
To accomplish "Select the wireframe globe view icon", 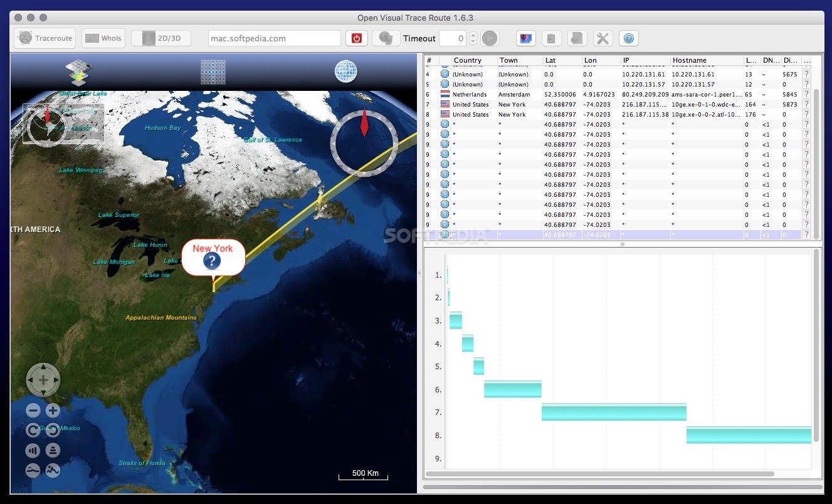I will point(346,71).
